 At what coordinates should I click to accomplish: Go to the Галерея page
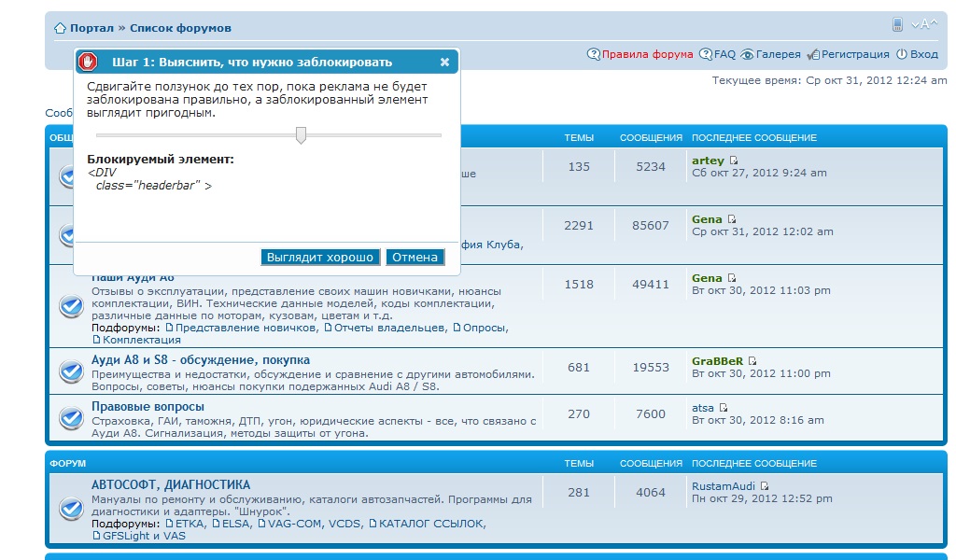click(778, 54)
